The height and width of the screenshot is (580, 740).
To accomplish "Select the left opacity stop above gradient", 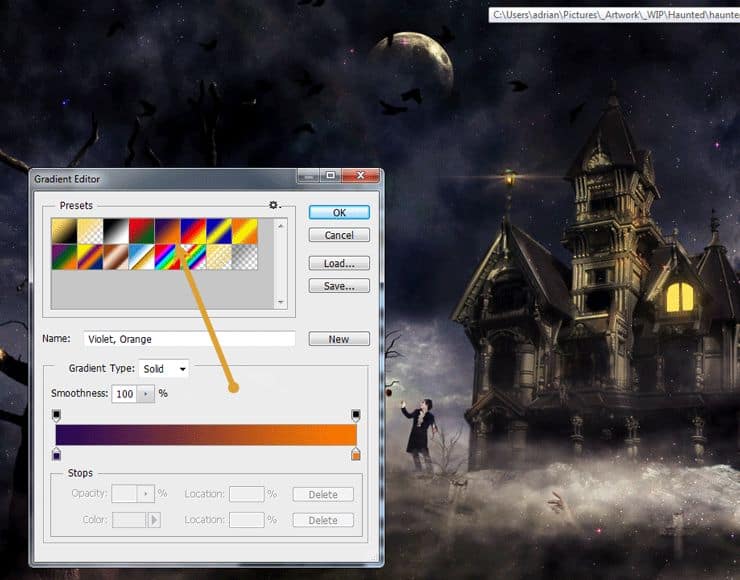I will pyautogui.click(x=56, y=415).
